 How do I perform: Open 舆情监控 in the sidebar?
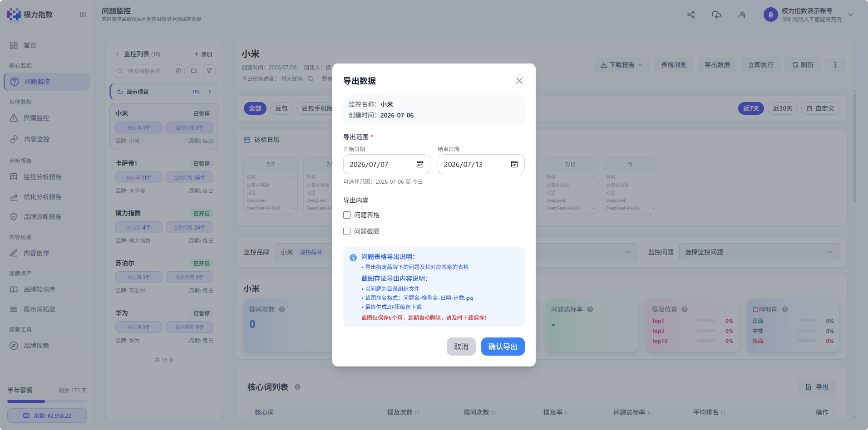pos(47,118)
